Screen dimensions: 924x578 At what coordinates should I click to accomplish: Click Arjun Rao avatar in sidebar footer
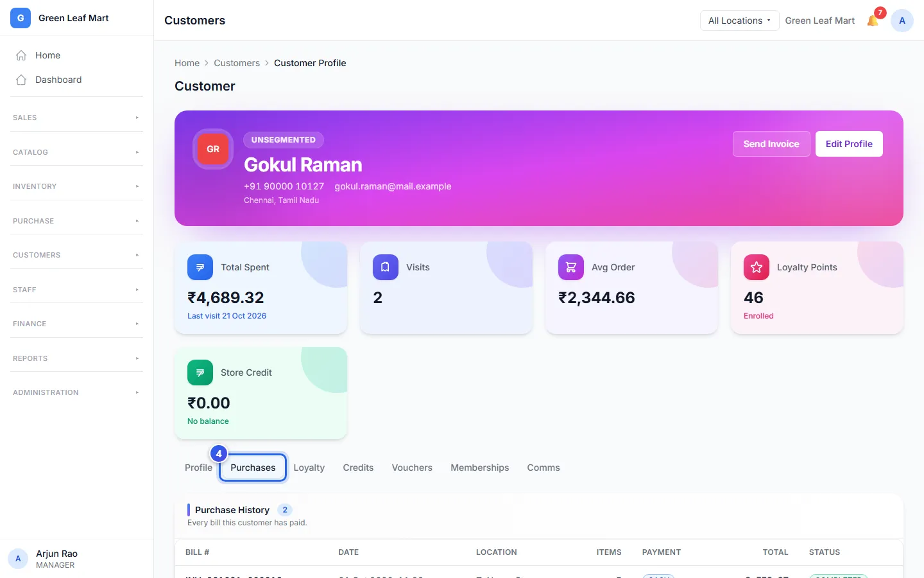[18, 559]
